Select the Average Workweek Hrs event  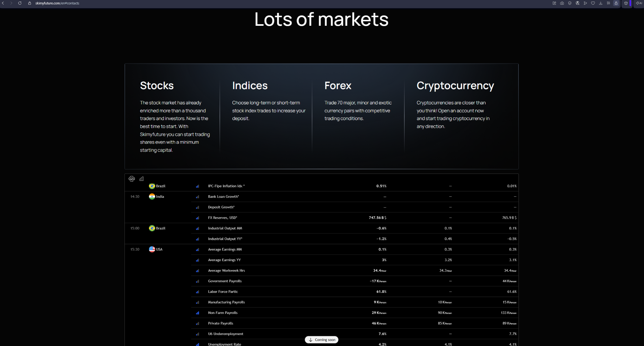tap(354, 271)
